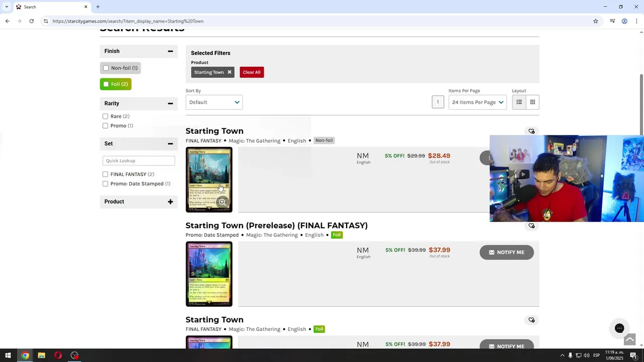Focus the browser address bar URL

coord(128,21)
